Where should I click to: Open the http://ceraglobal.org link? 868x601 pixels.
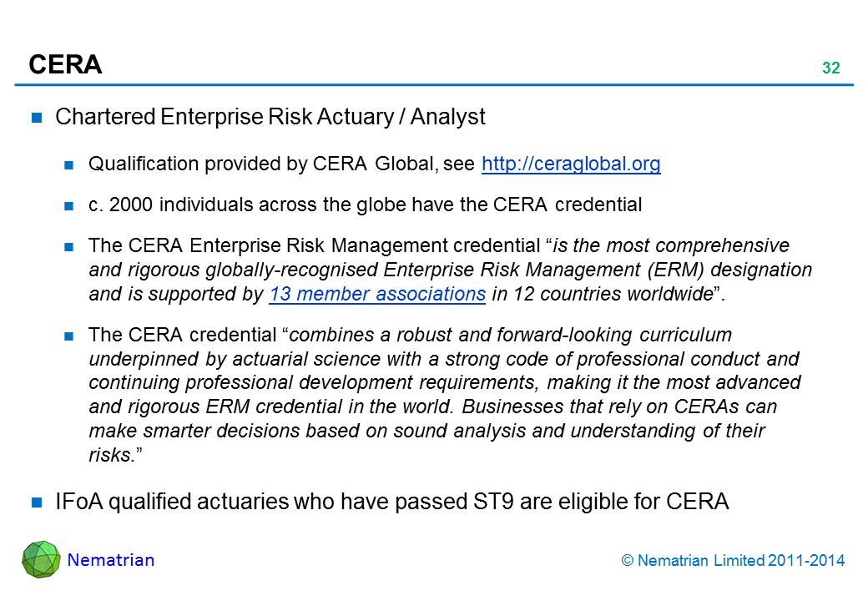[x=571, y=164]
